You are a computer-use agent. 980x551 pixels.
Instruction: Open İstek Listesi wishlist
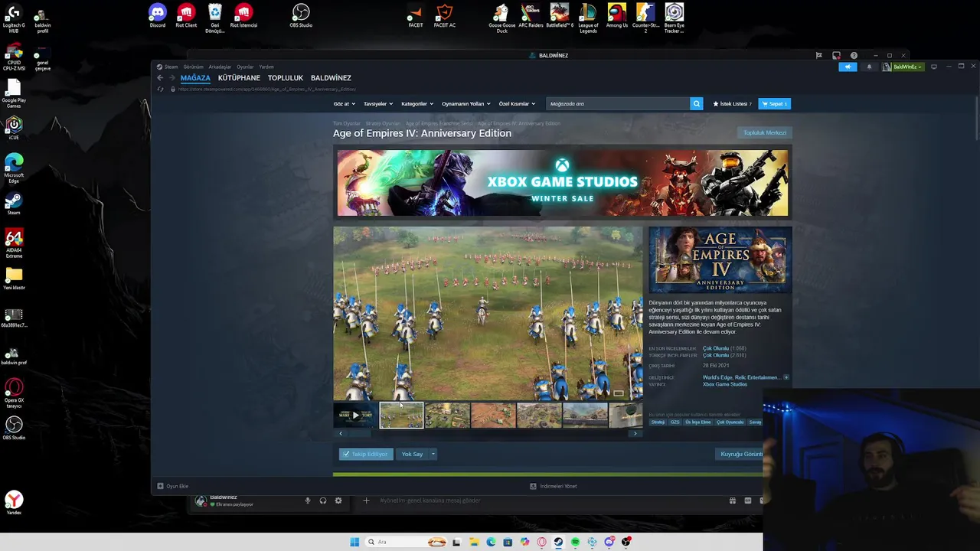(732, 103)
